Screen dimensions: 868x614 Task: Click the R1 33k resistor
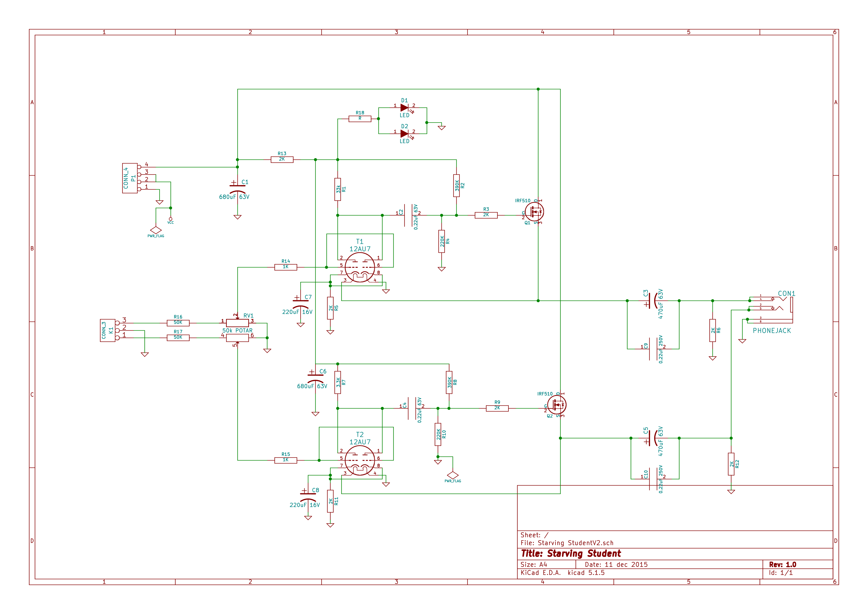338,189
